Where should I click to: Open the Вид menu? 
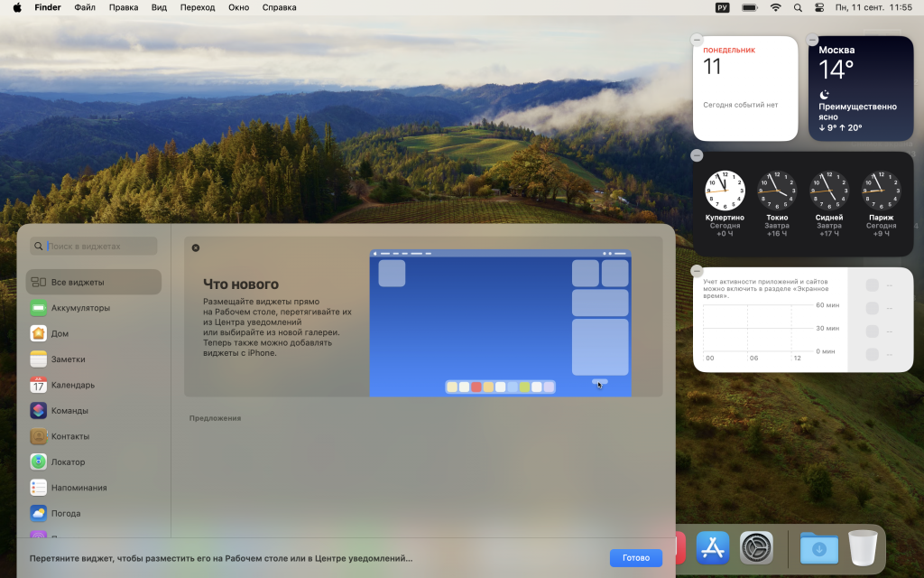tap(159, 7)
